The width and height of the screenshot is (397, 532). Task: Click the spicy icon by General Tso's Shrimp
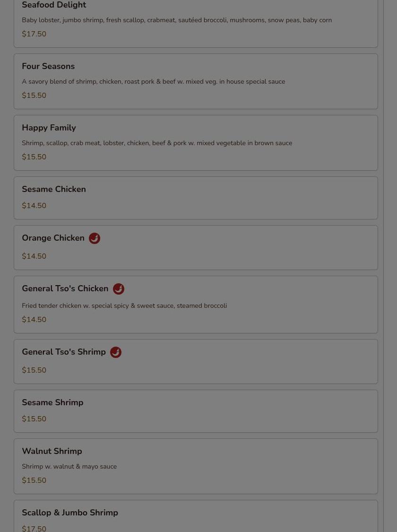pos(116,352)
